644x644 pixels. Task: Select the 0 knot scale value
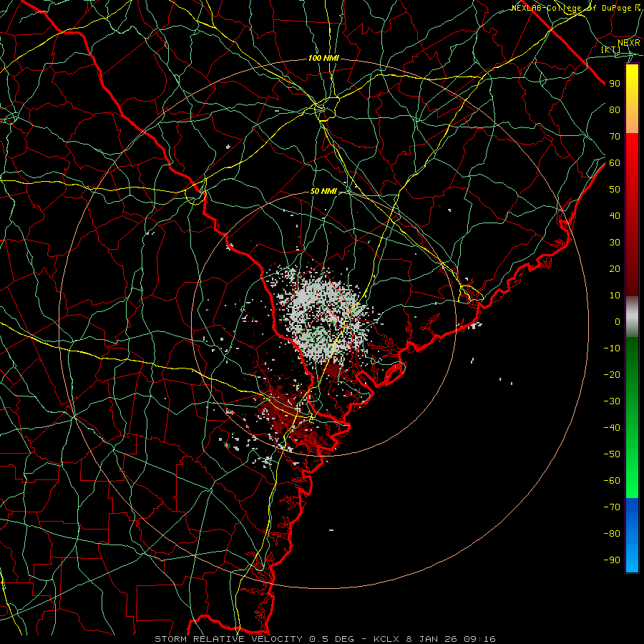point(618,321)
